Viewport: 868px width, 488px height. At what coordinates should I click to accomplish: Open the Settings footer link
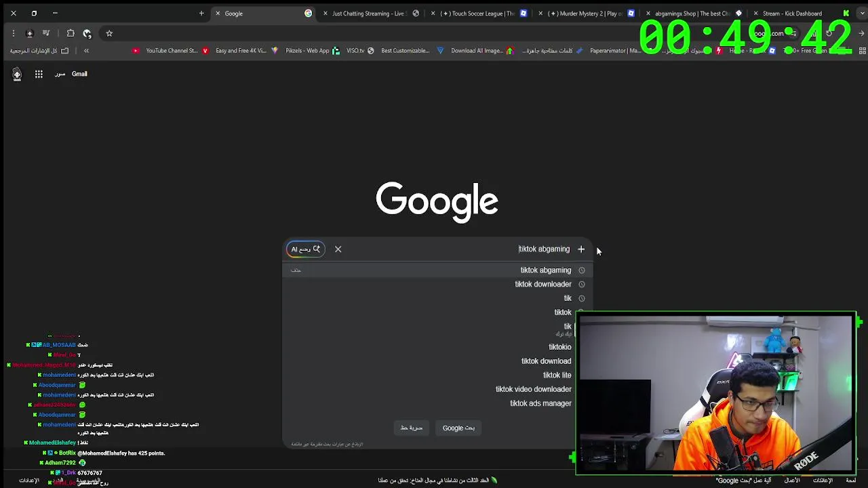pyautogui.click(x=29, y=481)
